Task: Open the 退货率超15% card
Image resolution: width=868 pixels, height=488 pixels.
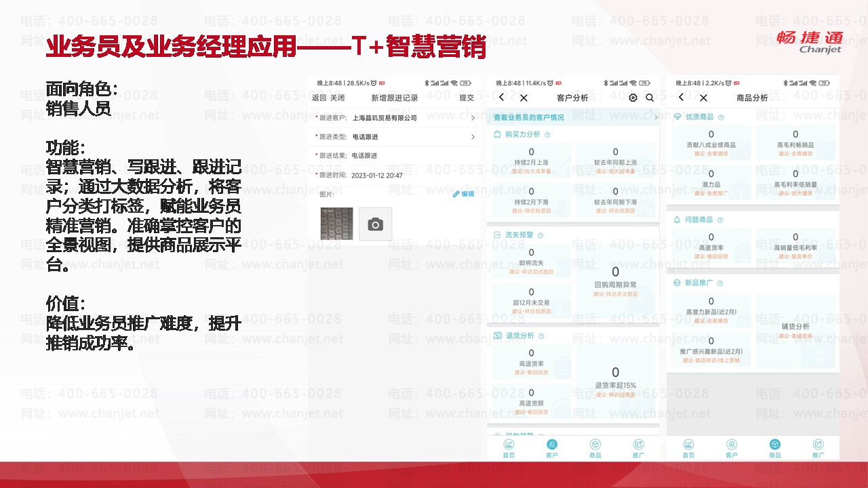Action: coord(615,381)
